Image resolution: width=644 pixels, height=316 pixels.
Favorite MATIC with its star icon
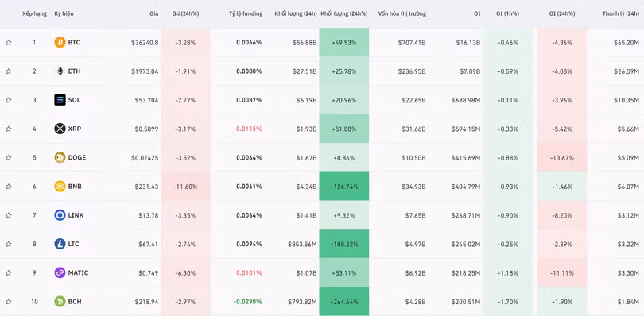[8, 272]
